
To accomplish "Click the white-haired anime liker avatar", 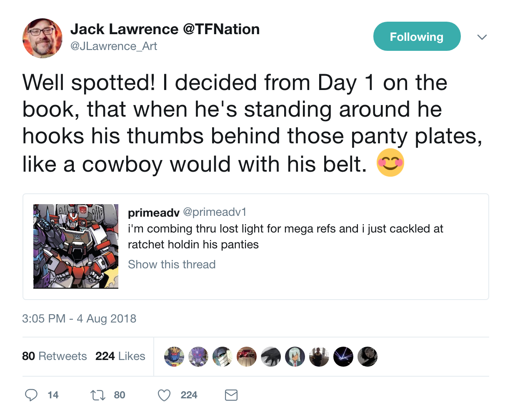I will coord(295,357).
